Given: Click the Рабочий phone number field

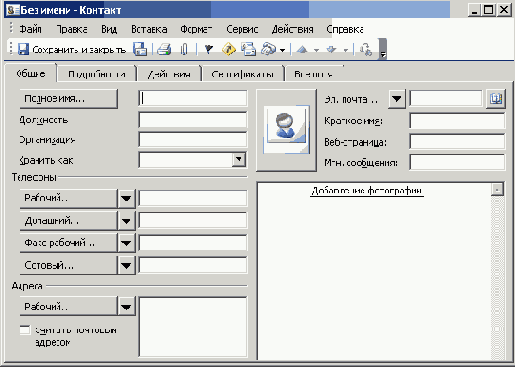Looking at the screenshot, I should [x=193, y=198].
